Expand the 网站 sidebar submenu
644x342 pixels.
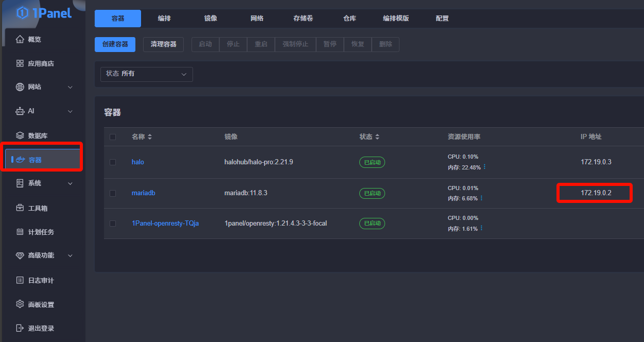coord(71,87)
